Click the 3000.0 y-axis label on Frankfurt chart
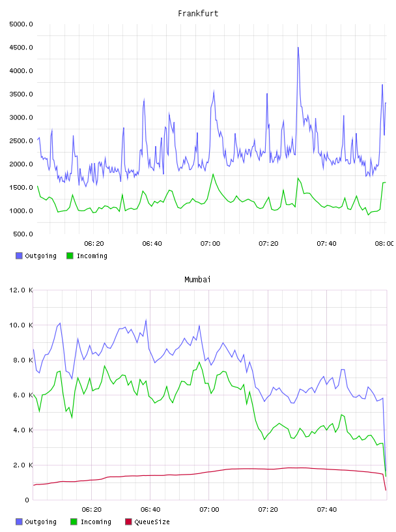Viewport: 396px width, 532px height. pos(21,118)
